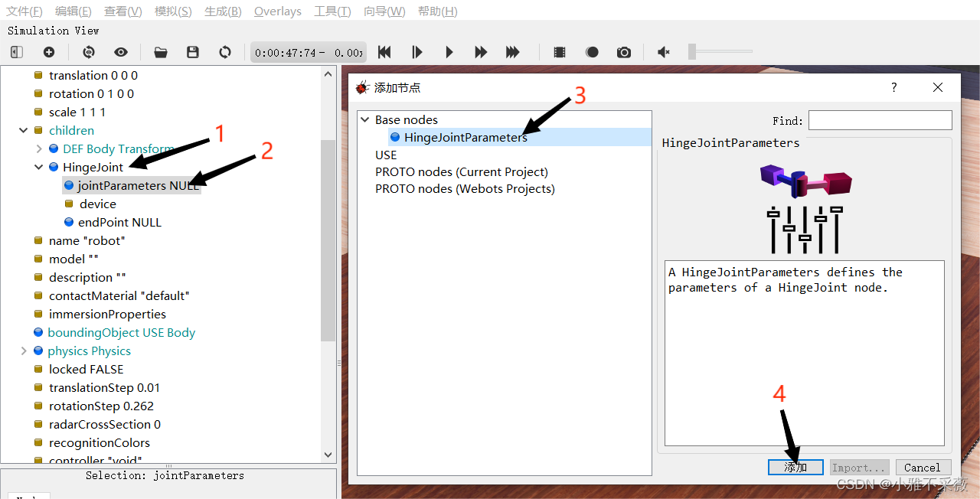Run simulation fast with double arrow icon

(481, 52)
